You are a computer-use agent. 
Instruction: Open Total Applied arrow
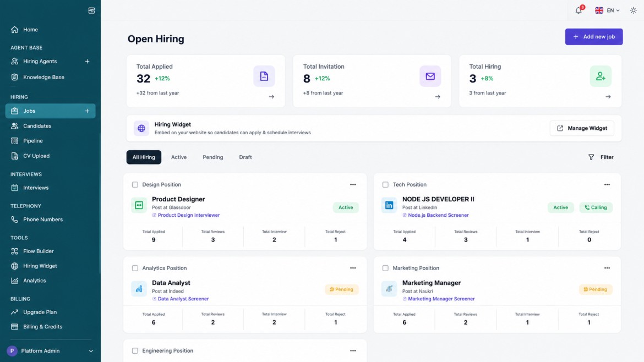click(x=271, y=97)
